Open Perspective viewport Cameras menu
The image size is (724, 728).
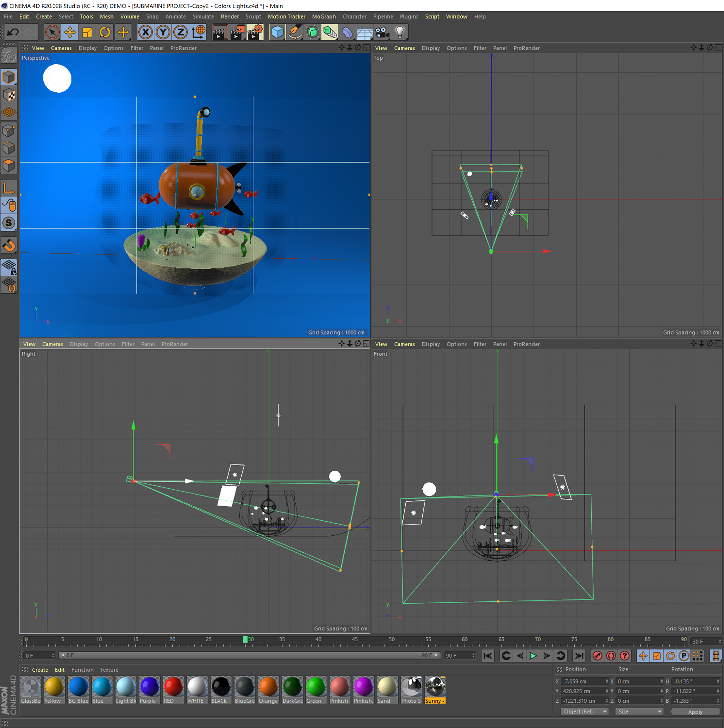click(61, 48)
